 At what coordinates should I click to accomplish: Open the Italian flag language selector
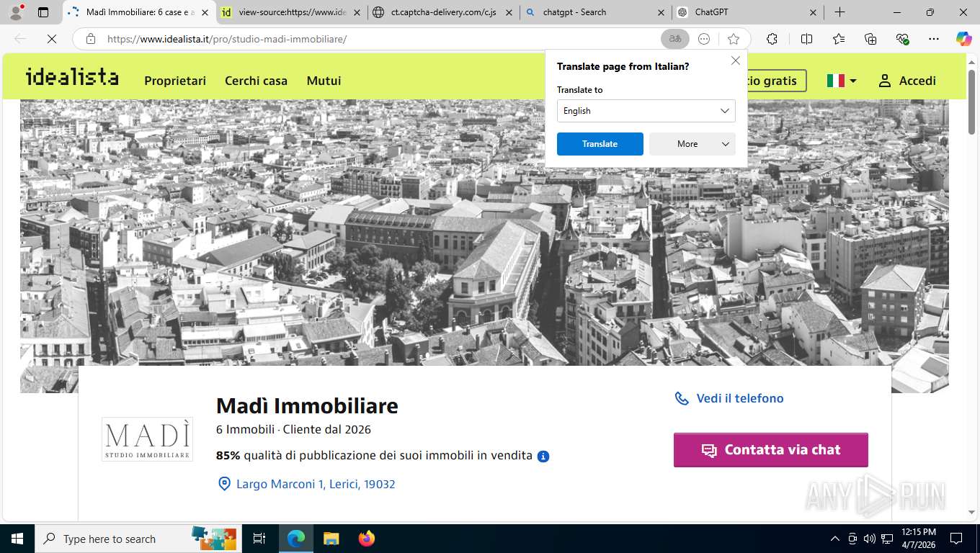[842, 81]
